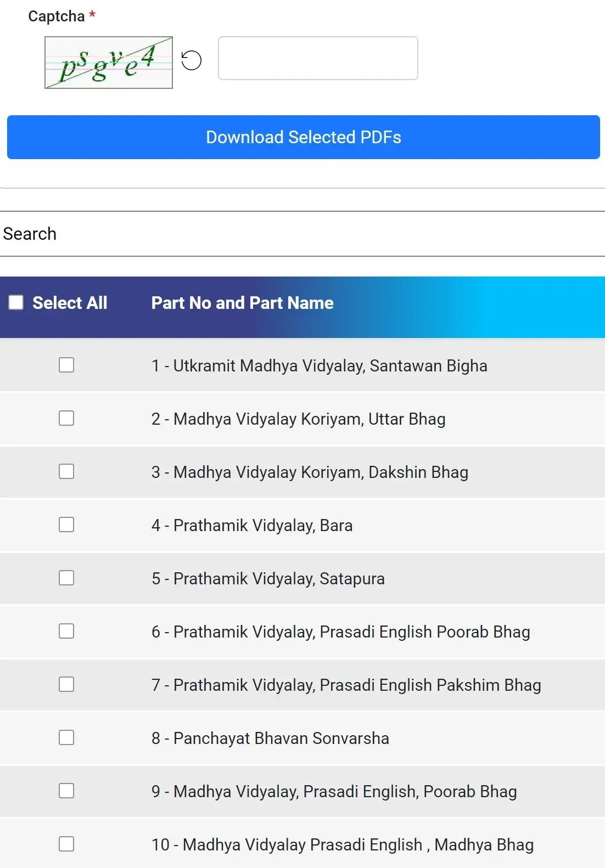
Task: Check part 6 Prasadi English Poorab Bhag
Action: tap(66, 631)
